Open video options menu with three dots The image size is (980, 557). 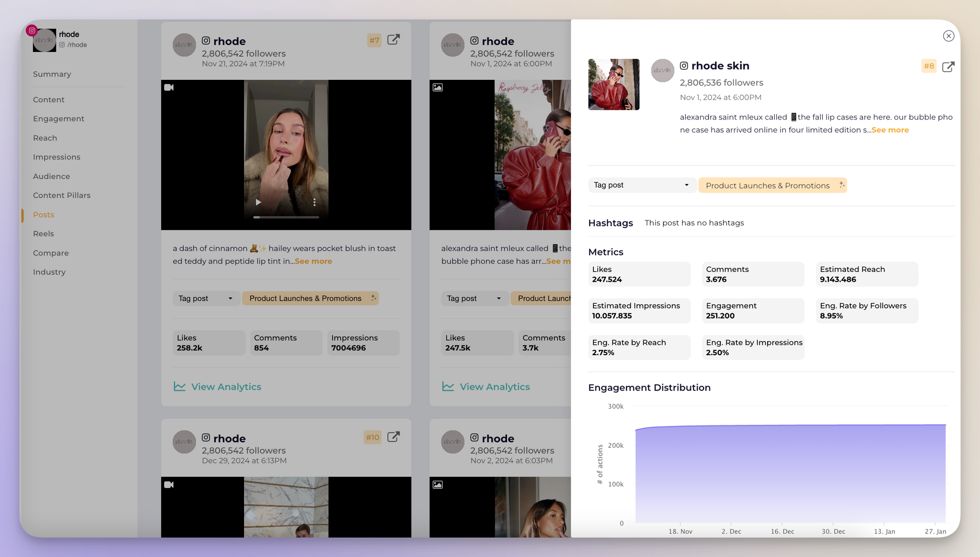315,202
